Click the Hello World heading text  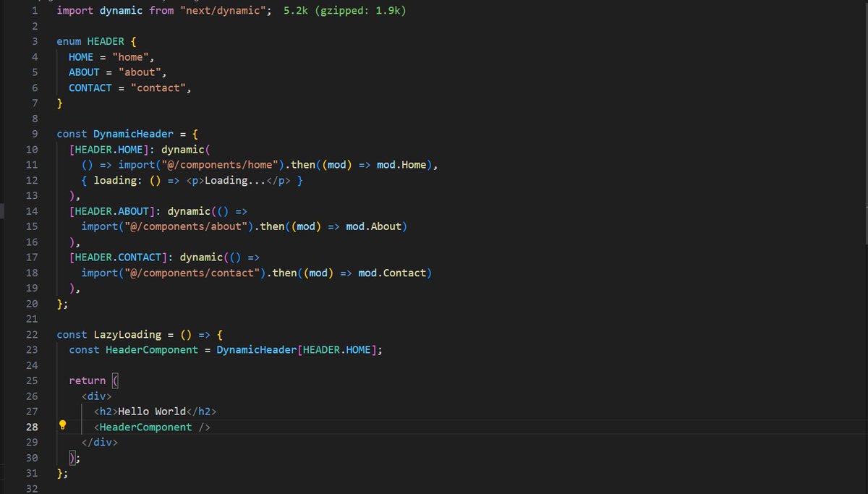[x=152, y=411]
